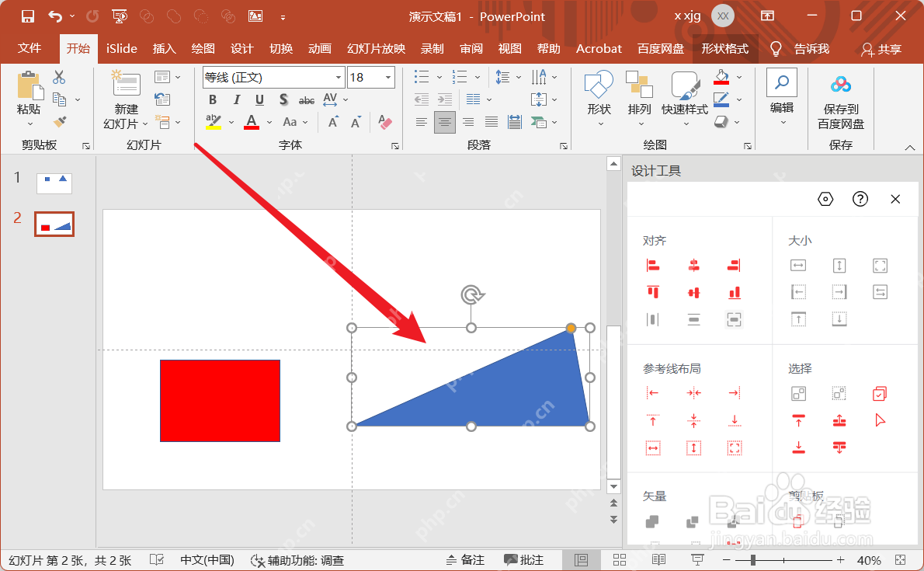Click the Undo arrow icon
924x571 pixels.
55,16
